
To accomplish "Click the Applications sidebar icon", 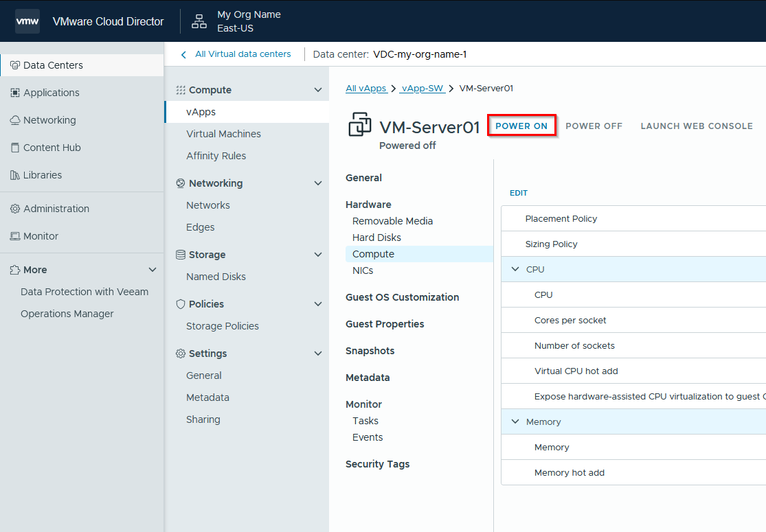I will [15, 93].
